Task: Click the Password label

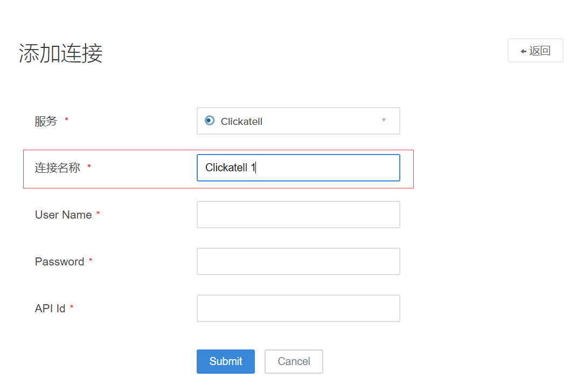Action: [59, 262]
